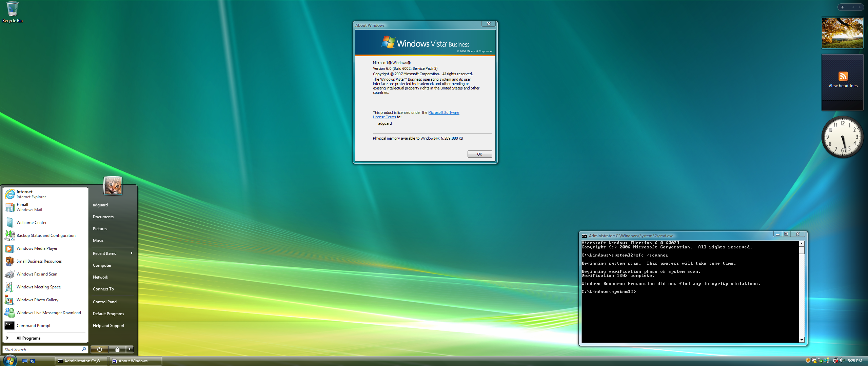Click the cmd window title bar icon
Image resolution: width=868 pixels, height=366 pixels.
pyautogui.click(x=585, y=236)
